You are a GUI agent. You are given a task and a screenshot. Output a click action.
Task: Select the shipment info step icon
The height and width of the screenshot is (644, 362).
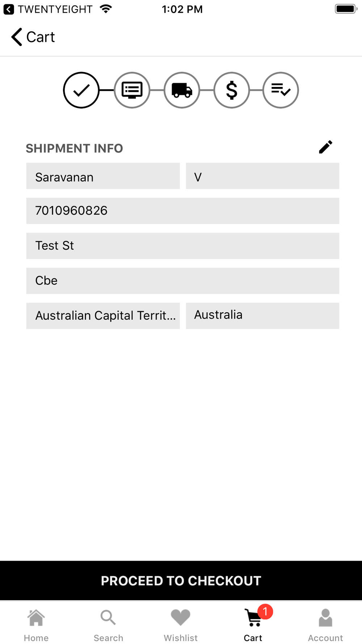pyautogui.click(x=132, y=90)
